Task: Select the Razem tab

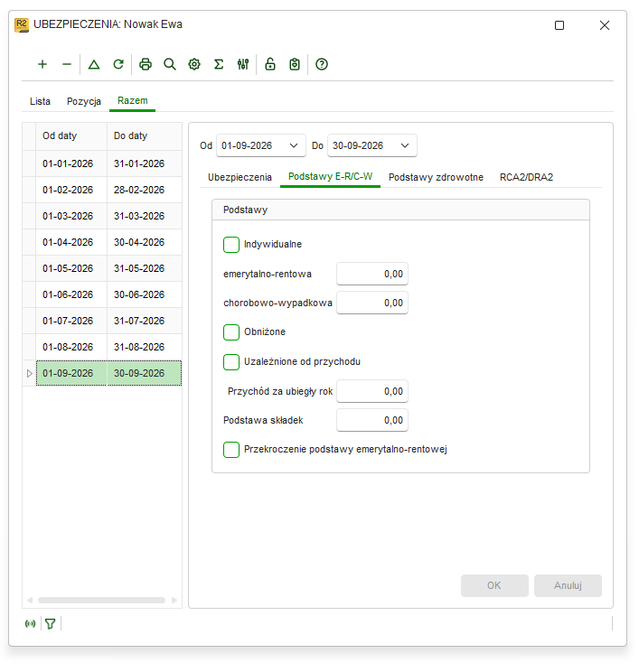Action: pyautogui.click(x=133, y=101)
